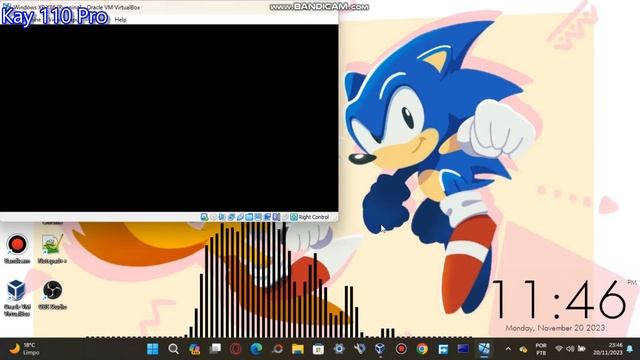
Task: Click the audio indicator in VirtualBox status bar
Action: (x=222, y=217)
